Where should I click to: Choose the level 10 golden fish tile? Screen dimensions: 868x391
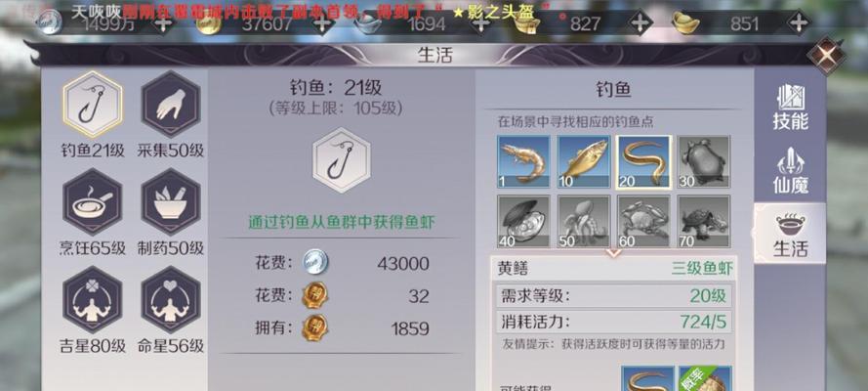click(x=584, y=161)
